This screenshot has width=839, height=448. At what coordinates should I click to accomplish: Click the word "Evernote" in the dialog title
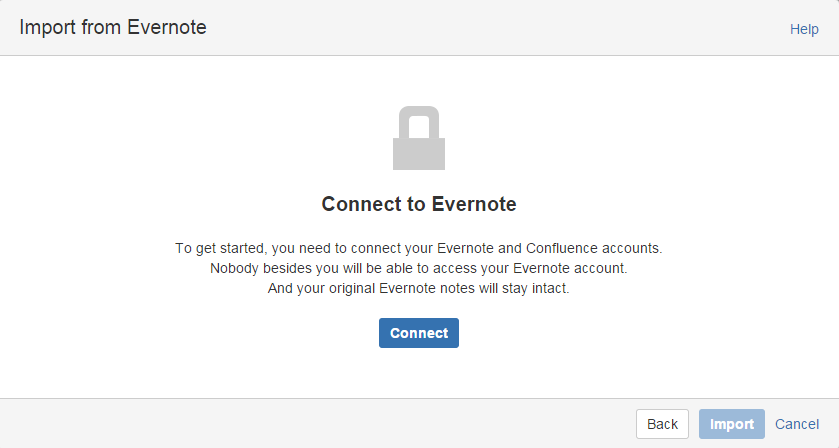(167, 28)
